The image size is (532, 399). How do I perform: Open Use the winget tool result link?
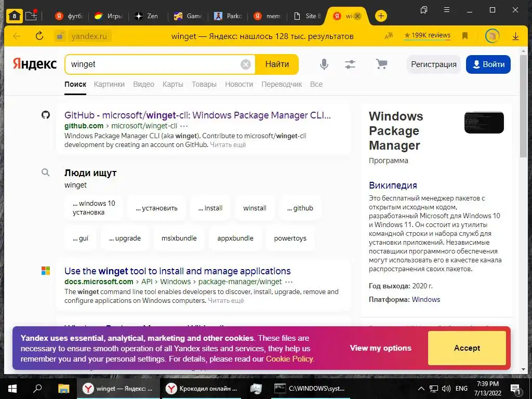tap(178, 271)
